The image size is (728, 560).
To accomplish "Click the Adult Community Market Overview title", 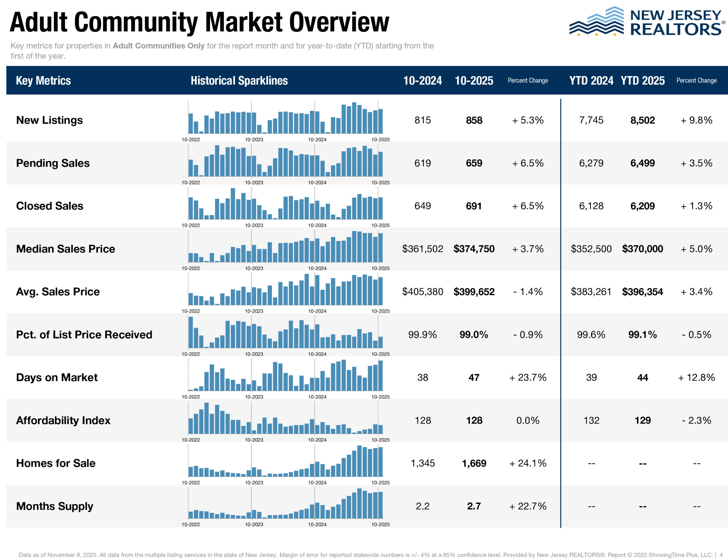I will [x=199, y=22].
